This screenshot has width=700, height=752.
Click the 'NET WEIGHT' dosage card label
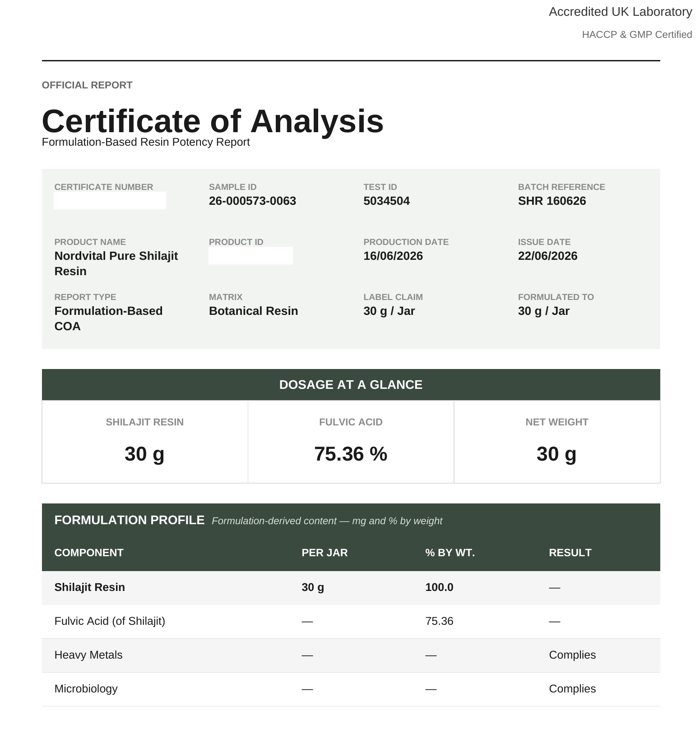[x=556, y=422]
